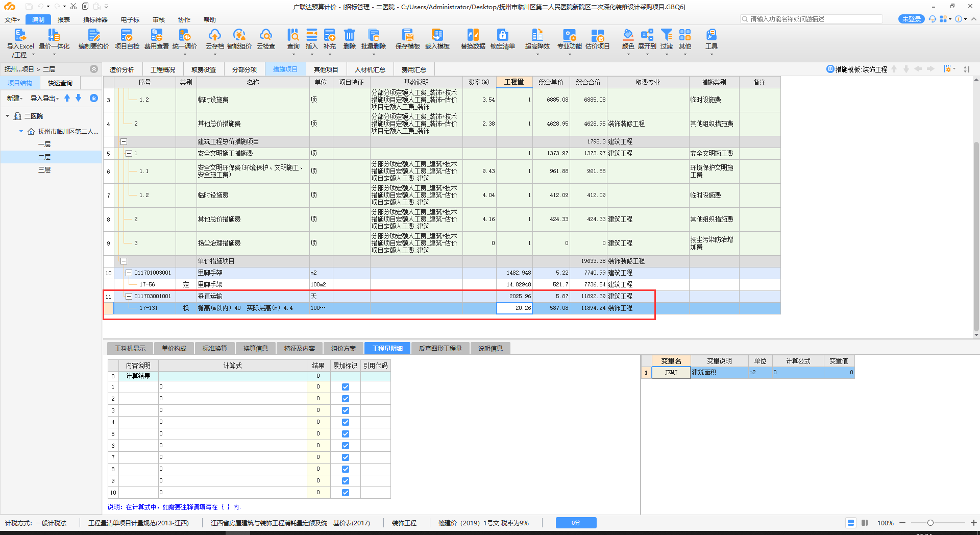Open 单价构成 bottom tab
Image resolution: width=980 pixels, height=535 pixels.
[x=174, y=349]
